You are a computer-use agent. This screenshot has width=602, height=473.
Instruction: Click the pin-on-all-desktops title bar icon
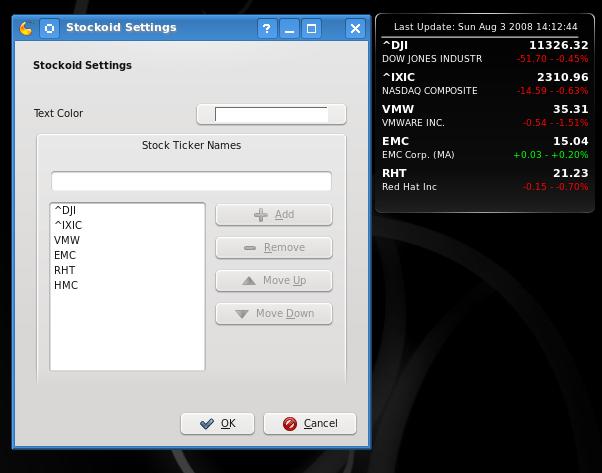tap(50, 28)
